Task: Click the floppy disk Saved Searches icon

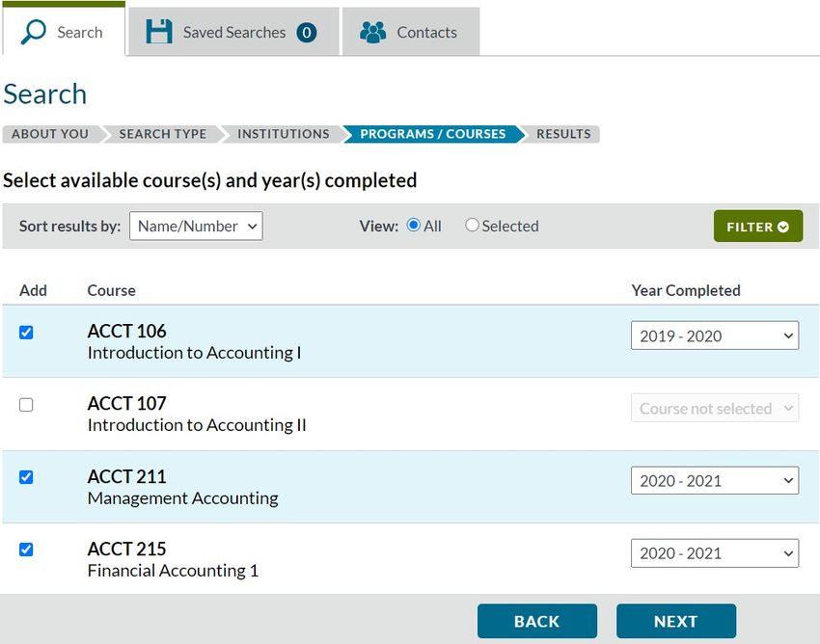Action: pos(159,32)
